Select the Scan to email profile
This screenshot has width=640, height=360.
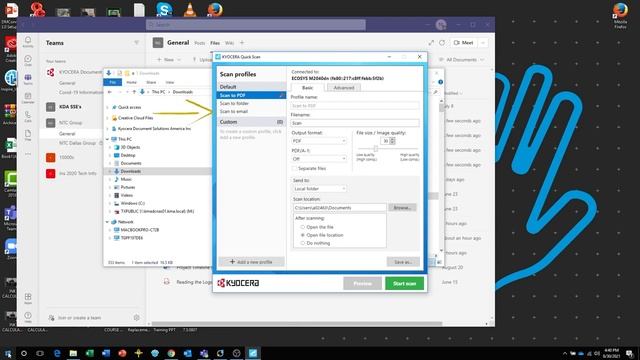click(234, 111)
